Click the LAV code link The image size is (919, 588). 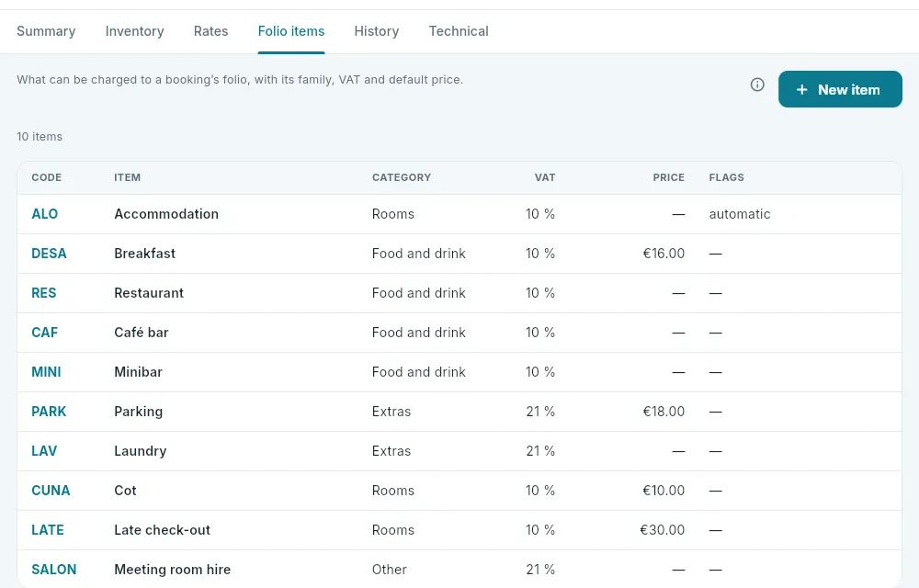(44, 451)
